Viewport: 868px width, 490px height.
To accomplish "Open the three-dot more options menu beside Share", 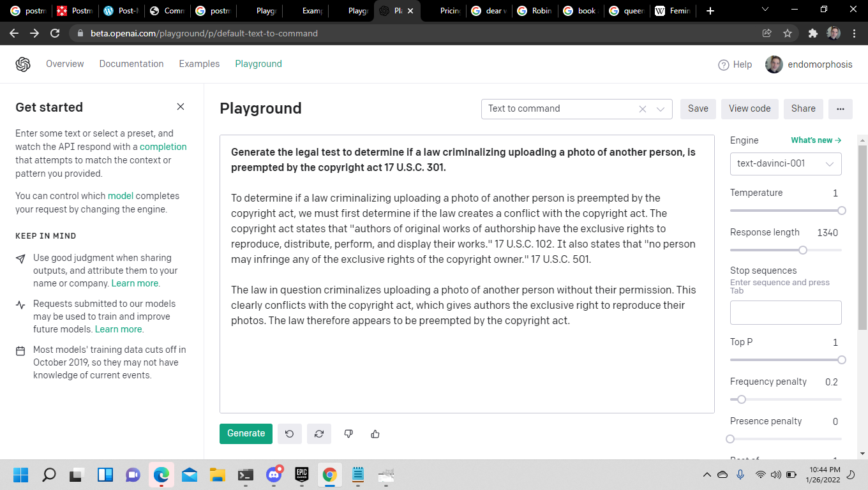I will coord(841,108).
